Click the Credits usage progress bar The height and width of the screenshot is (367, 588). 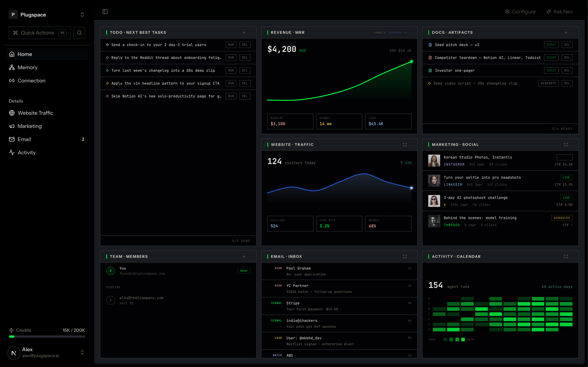click(47, 336)
